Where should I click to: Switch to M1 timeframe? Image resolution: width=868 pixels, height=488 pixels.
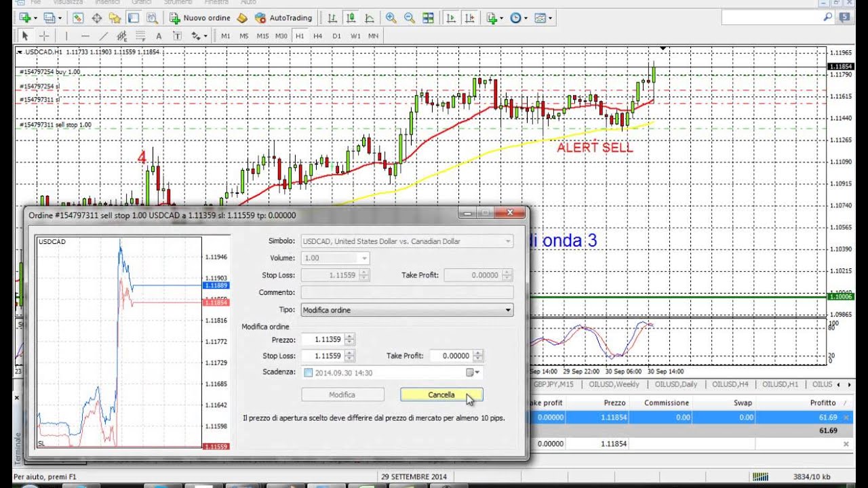tap(226, 36)
